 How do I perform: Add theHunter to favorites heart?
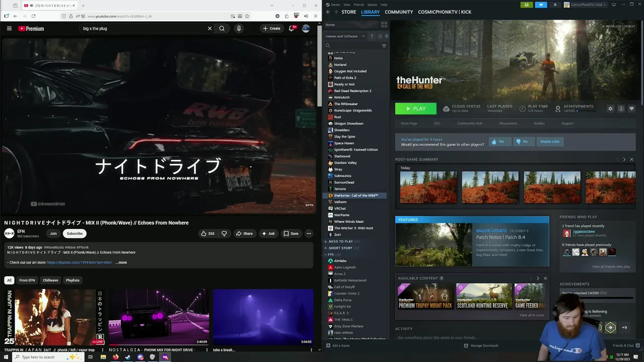(631, 109)
